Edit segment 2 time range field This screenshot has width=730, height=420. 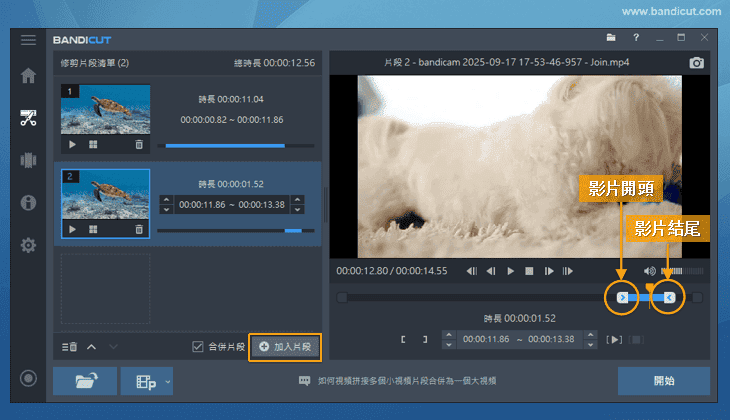tap(231, 205)
